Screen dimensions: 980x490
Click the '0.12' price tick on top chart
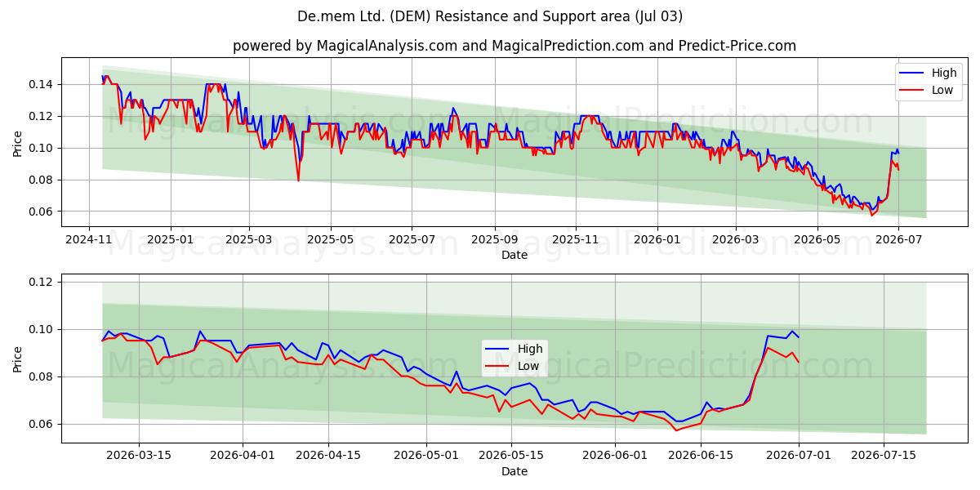coord(42,116)
